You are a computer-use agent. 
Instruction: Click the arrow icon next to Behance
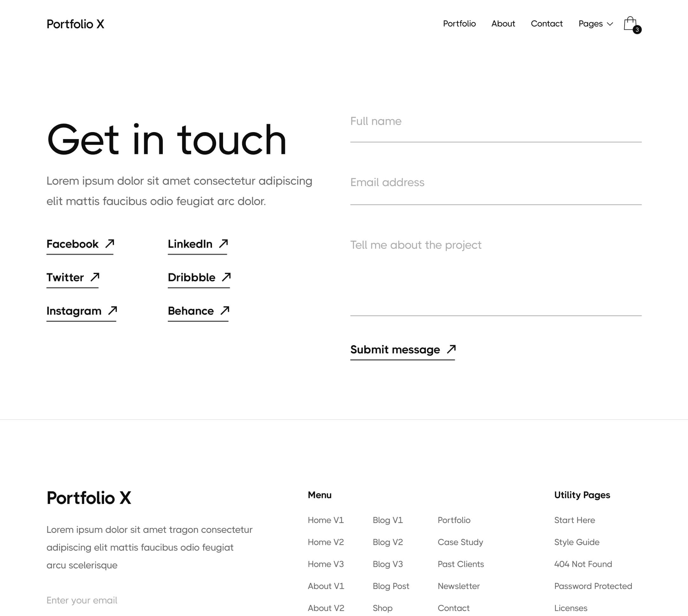click(x=225, y=310)
